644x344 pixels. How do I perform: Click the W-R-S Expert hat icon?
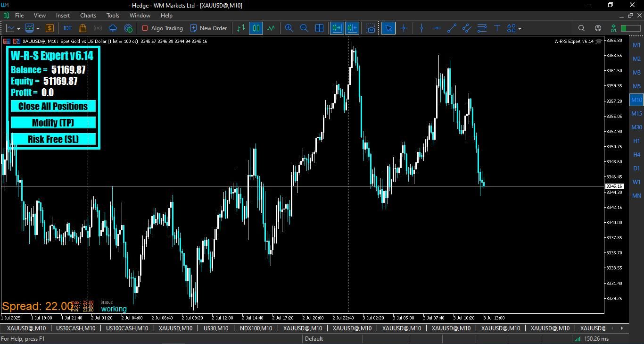click(599, 41)
